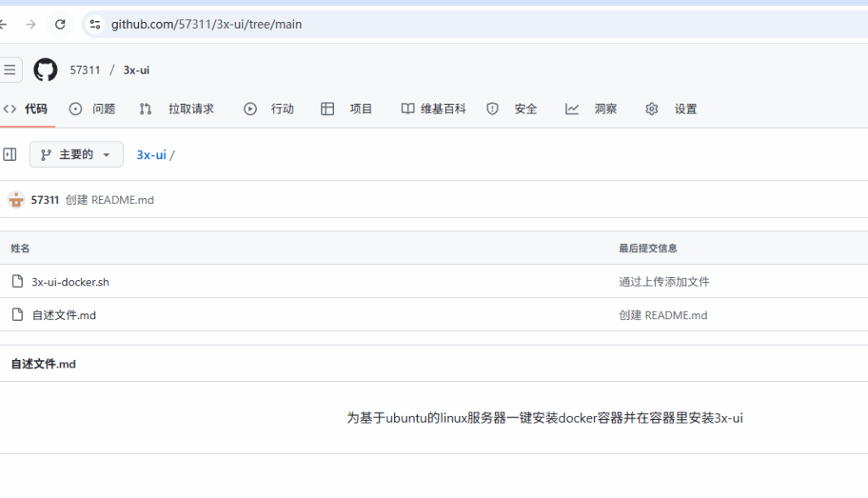Open the file 自述文件.md in list
Screen dimensions: 868x498
pyautogui.click(x=64, y=315)
